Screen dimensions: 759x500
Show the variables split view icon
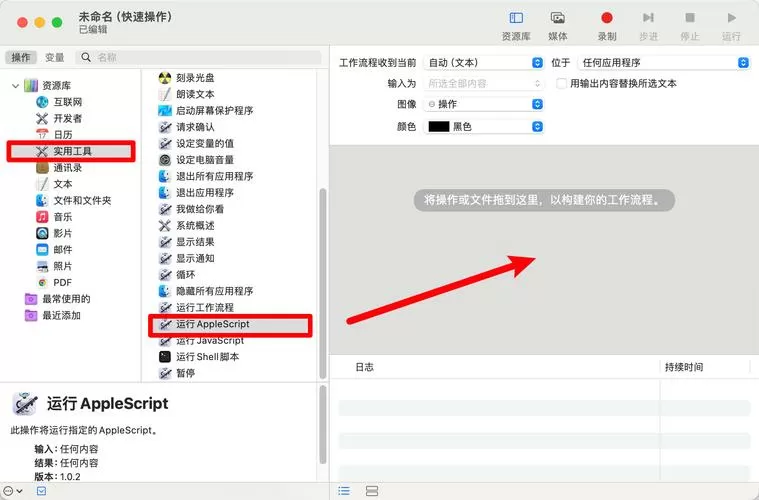[x=372, y=491]
